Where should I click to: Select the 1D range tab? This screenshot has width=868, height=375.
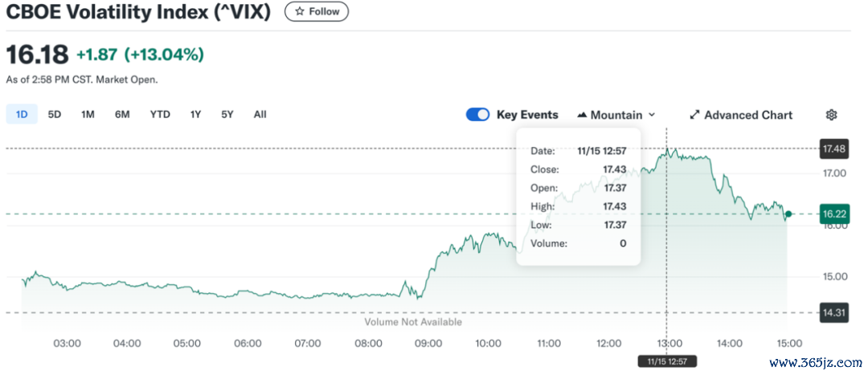click(22, 115)
